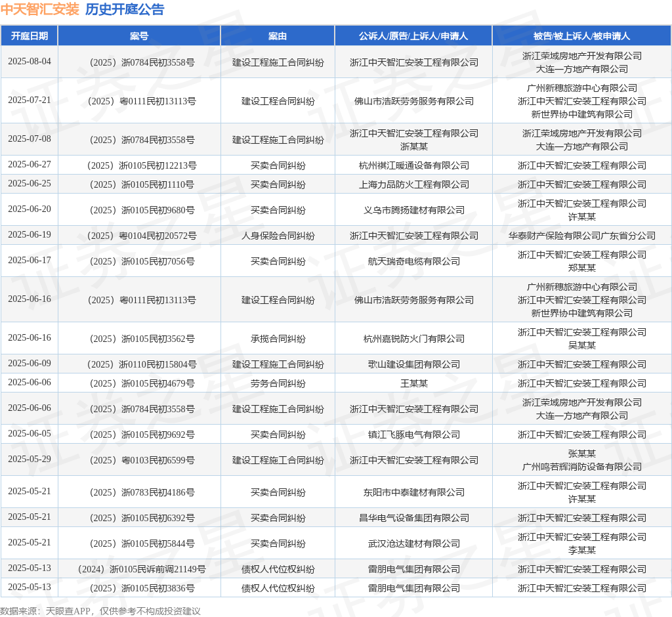
Task: Select the 案号 column header
Action: click(x=139, y=36)
